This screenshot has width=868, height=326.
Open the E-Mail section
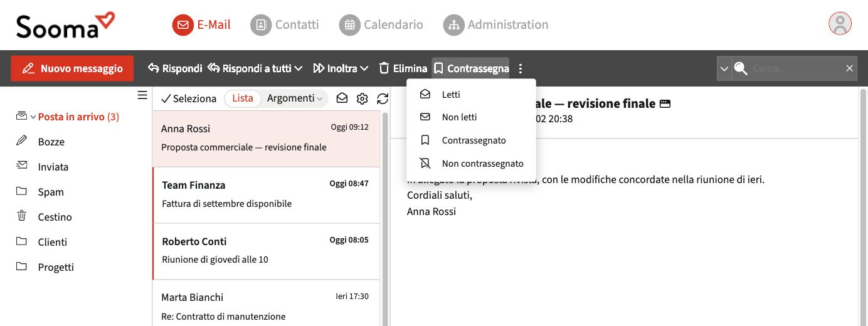click(x=201, y=25)
